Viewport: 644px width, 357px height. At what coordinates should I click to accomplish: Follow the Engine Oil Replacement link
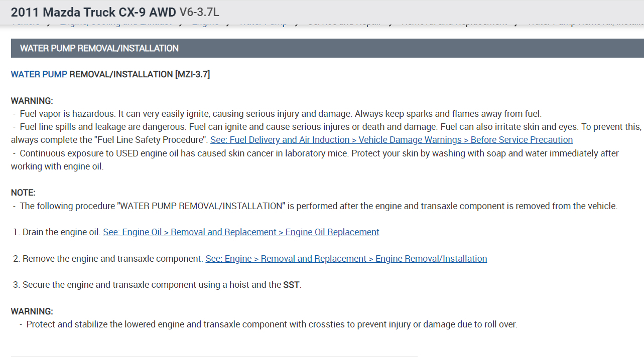[241, 232]
